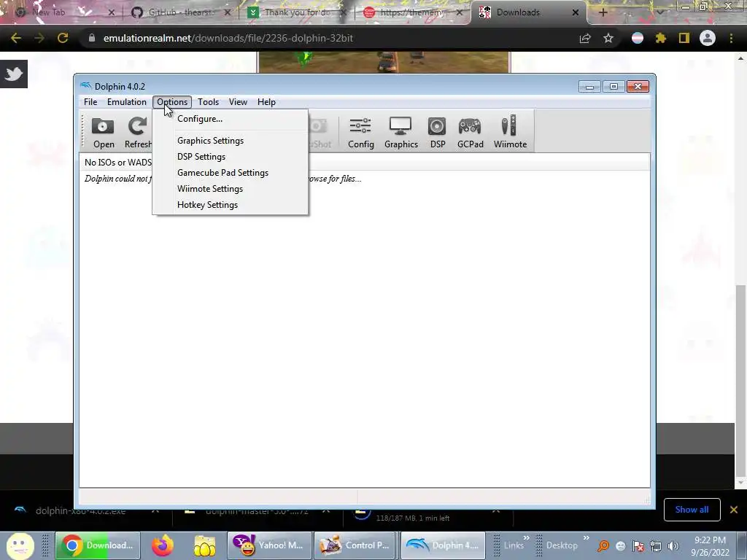This screenshot has width=747, height=560.
Task: Click the volume speaker tray icon
Action: [673, 545]
